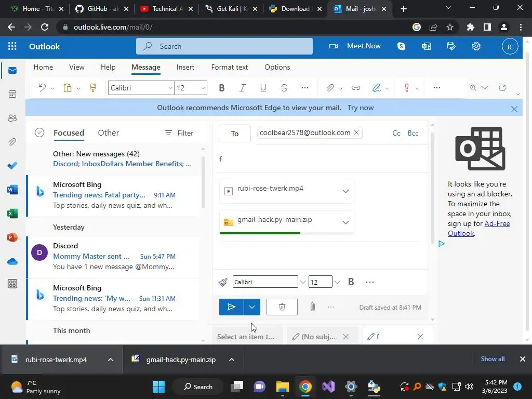Open People in the left sidebar
Image resolution: width=532 pixels, height=399 pixels.
pos(12,118)
